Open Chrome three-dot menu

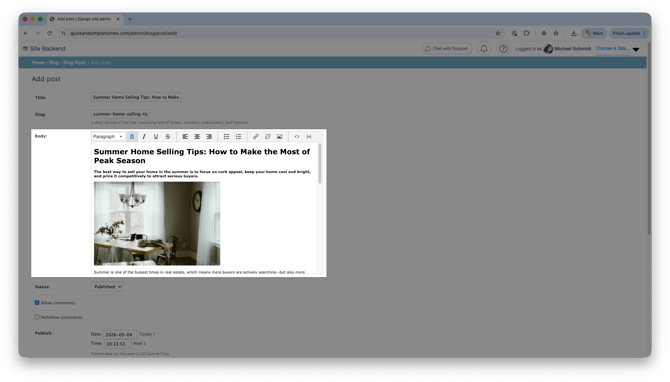point(644,33)
